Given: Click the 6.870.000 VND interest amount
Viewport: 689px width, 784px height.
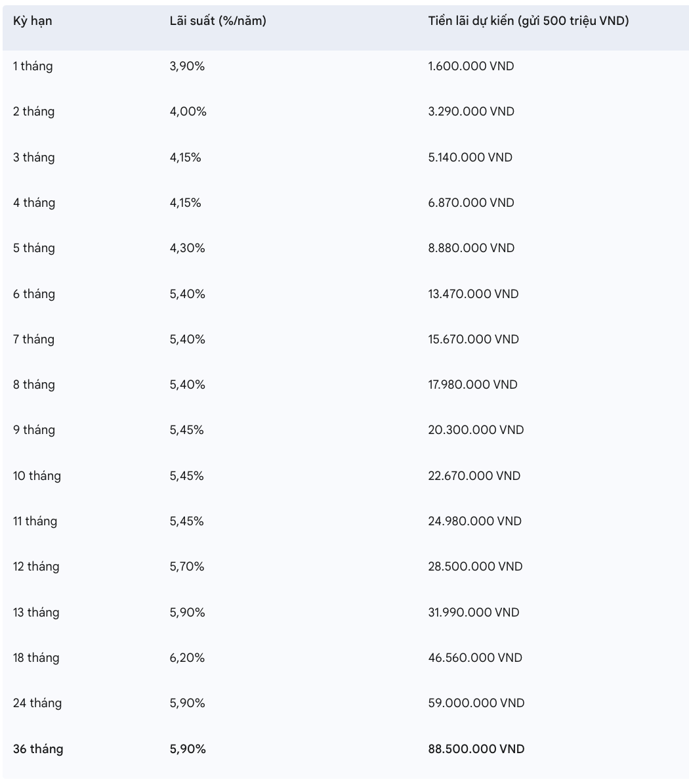Looking at the screenshot, I should (471, 203).
